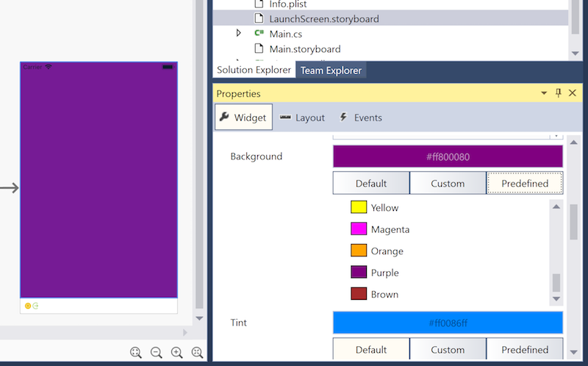Click the predefined color list scrollbar thumb
This screenshot has width=588, height=366.
pos(556,283)
